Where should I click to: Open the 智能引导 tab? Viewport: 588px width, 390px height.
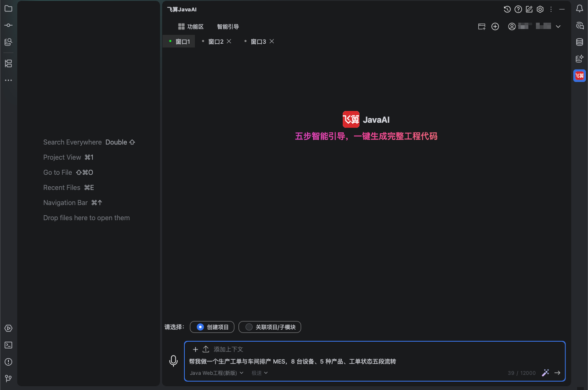[228, 27]
